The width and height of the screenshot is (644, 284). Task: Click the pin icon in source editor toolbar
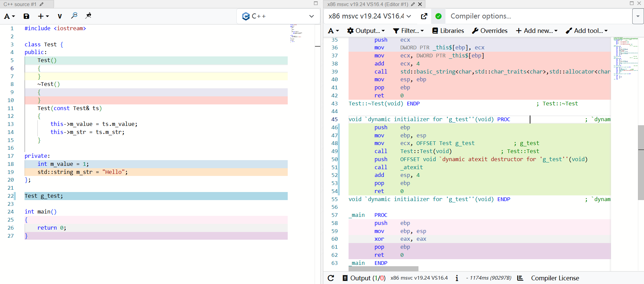tap(88, 16)
